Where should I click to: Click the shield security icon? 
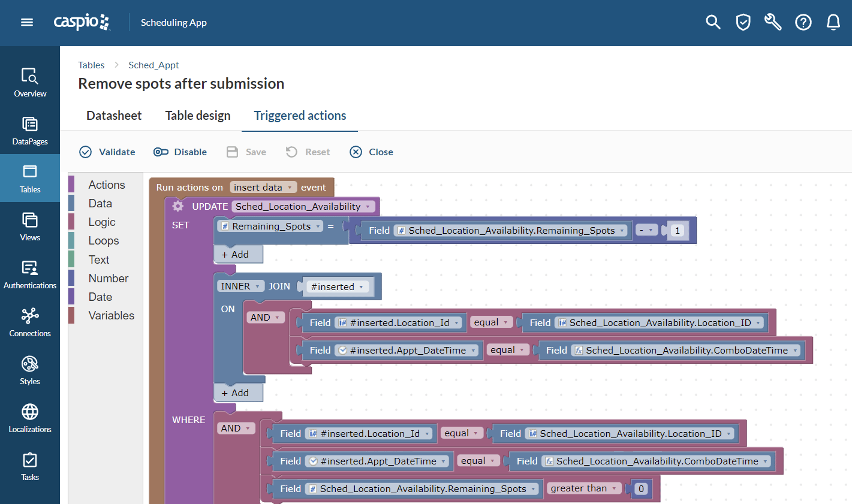click(x=743, y=22)
